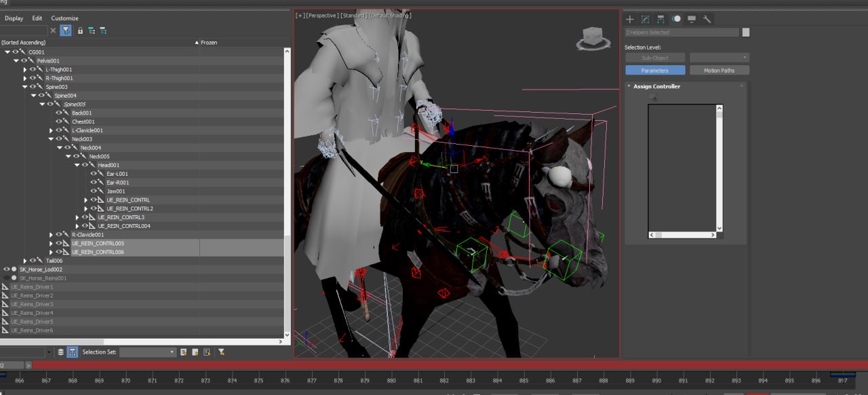
Task: Open the Display command panel tab
Action: tap(692, 19)
